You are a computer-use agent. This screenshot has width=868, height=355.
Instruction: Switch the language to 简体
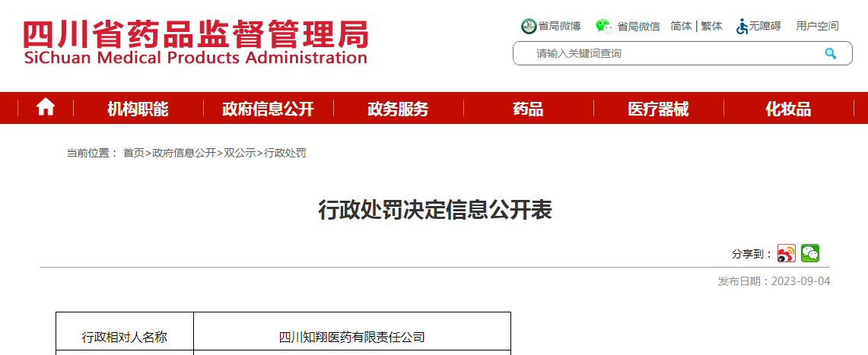point(681,26)
